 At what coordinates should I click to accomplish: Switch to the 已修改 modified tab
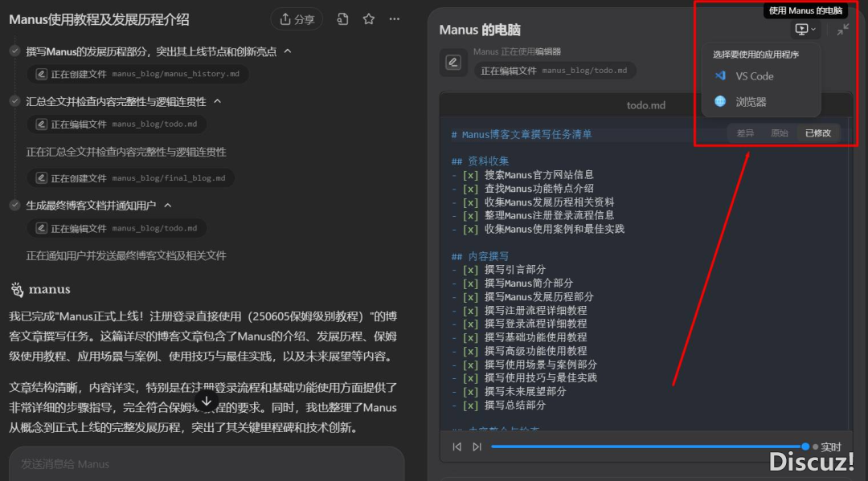(818, 133)
